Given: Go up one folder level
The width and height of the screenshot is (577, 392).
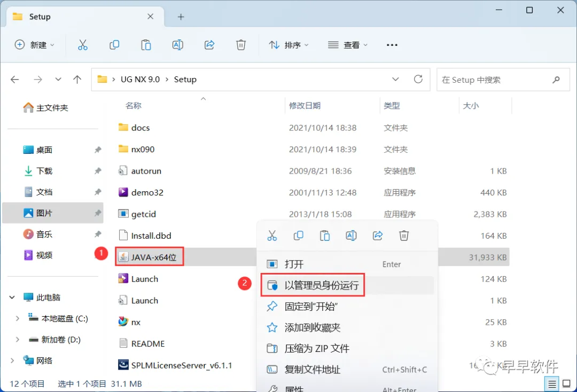Looking at the screenshot, I should click(x=77, y=80).
